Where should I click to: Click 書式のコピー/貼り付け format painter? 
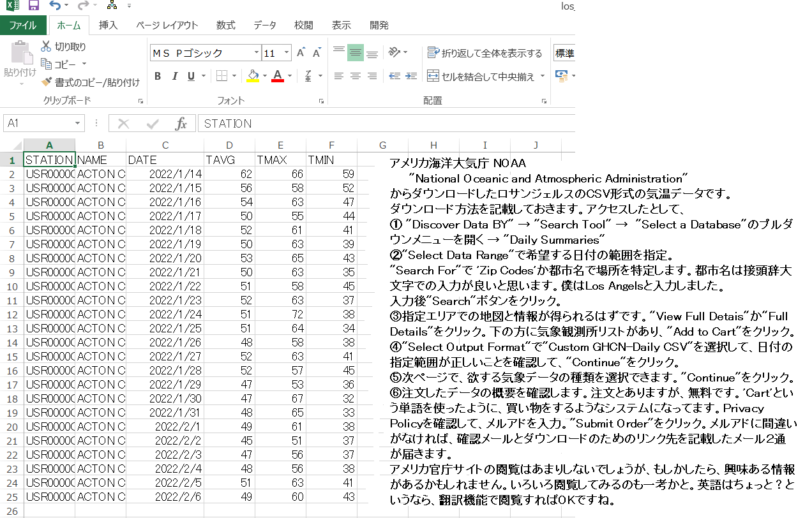90,82
